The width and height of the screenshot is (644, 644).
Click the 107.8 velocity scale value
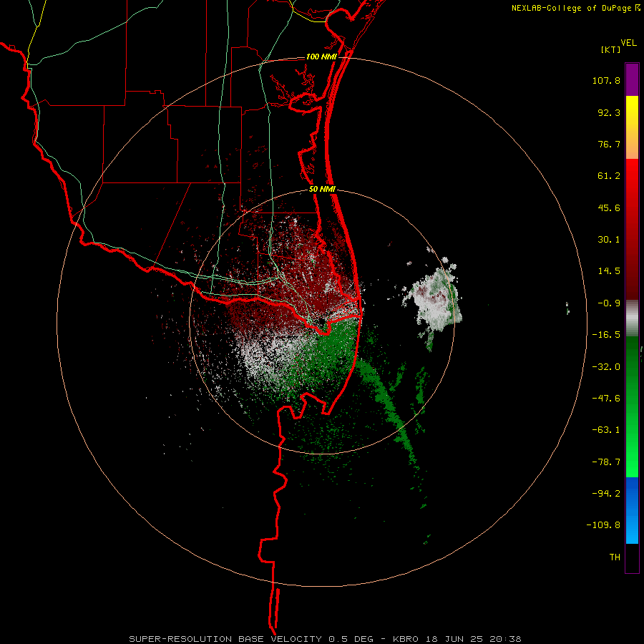click(x=606, y=80)
